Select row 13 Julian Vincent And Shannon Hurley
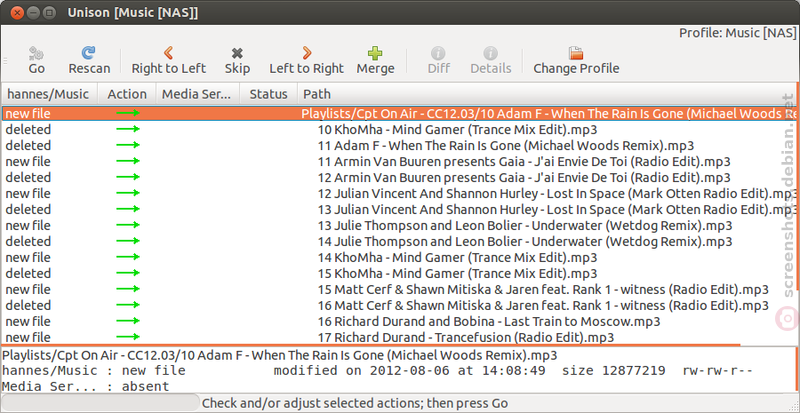The image size is (800, 413). pos(397,209)
